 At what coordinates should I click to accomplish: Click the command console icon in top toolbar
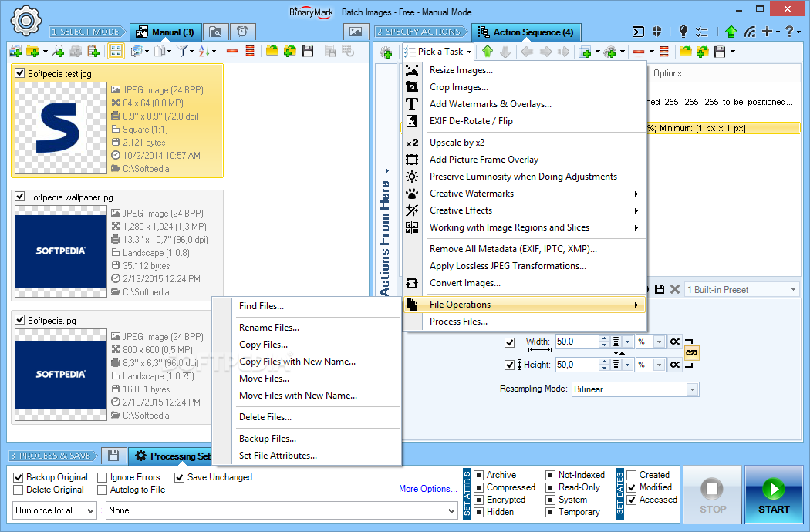pos(639,32)
